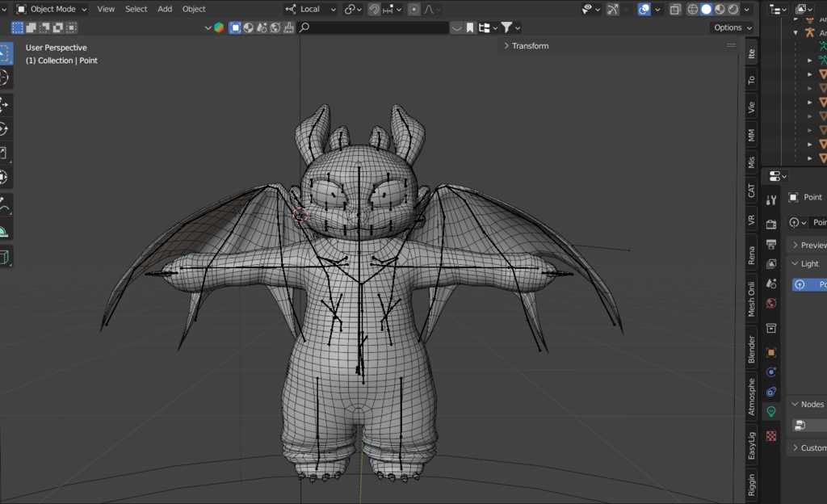This screenshot has width=827, height=504.
Task: Expand the Transform panel in the sidebar
Action: tap(529, 45)
